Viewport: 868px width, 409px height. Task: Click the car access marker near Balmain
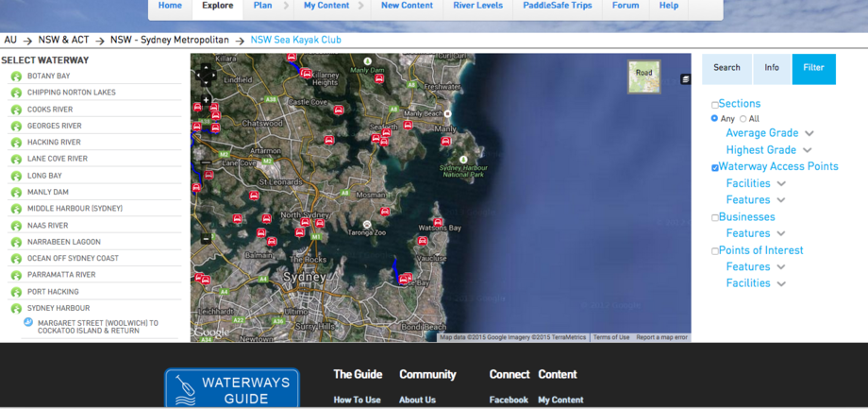272,242
